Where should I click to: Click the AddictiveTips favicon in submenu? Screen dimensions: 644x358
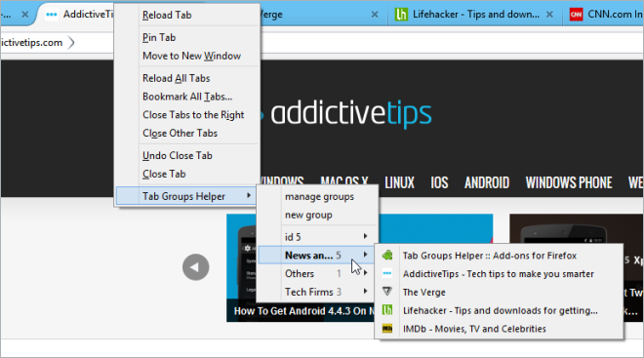coord(387,273)
